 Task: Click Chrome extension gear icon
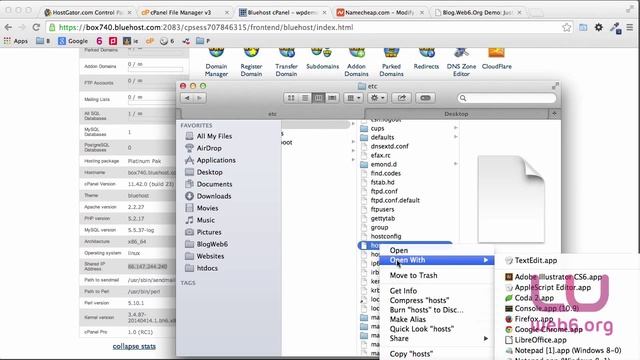tap(598, 27)
